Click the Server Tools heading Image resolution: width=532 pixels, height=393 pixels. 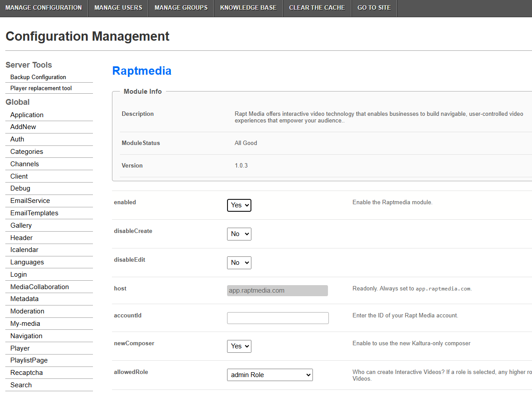[x=29, y=65]
